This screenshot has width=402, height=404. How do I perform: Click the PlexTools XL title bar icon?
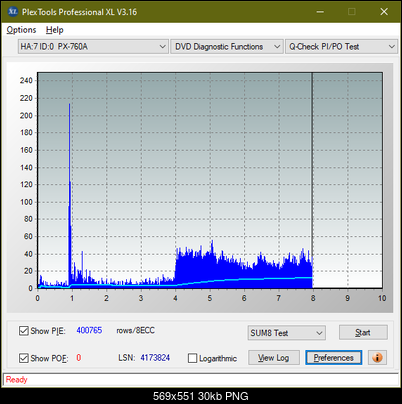(13, 12)
